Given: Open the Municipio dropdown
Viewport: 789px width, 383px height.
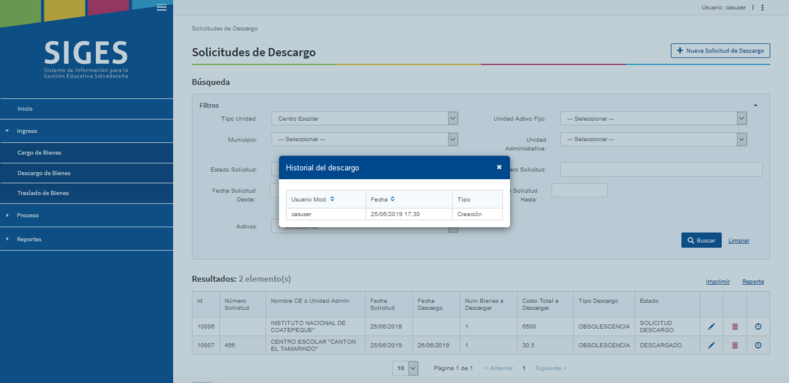Looking at the screenshot, I should [364, 139].
